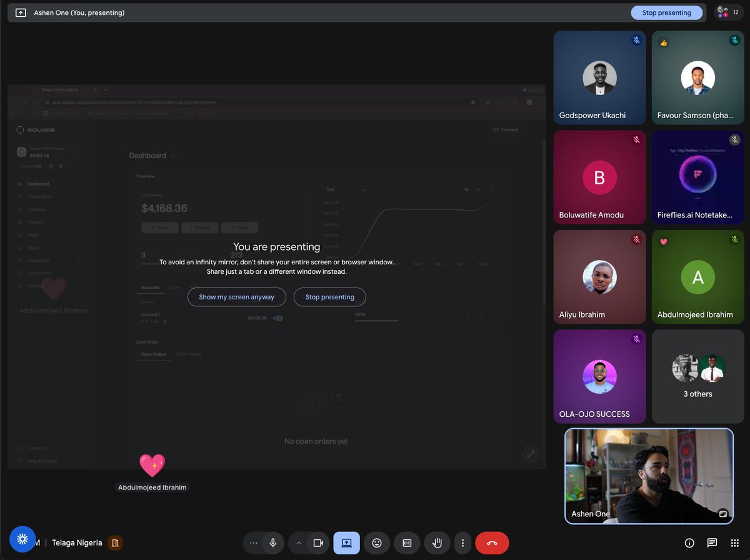Open the emoji reactions panel
750x560 pixels.
pyautogui.click(x=377, y=542)
